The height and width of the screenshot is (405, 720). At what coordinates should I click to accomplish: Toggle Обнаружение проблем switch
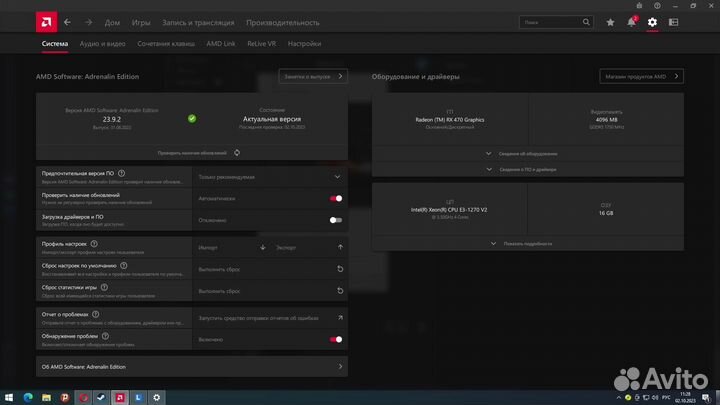coord(336,339)
